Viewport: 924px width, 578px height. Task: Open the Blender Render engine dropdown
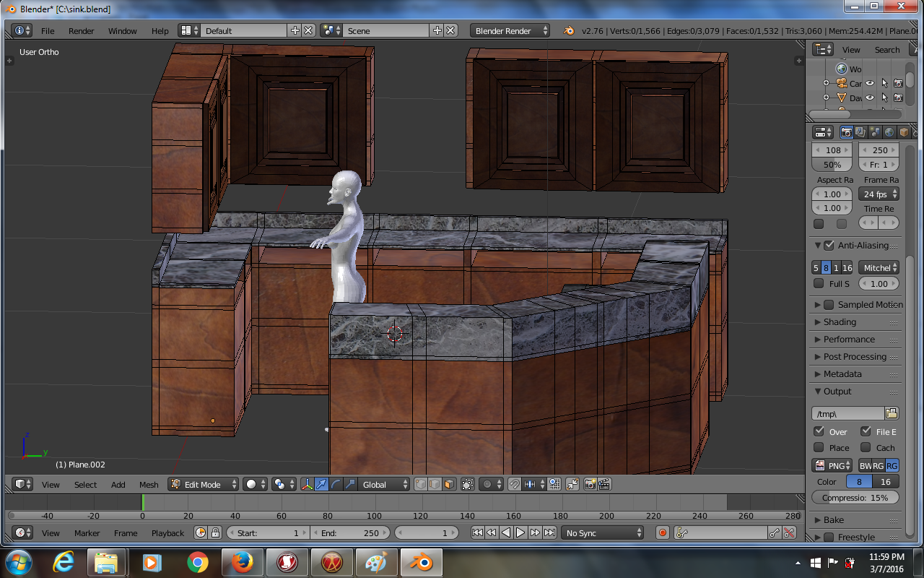[510, 30]
